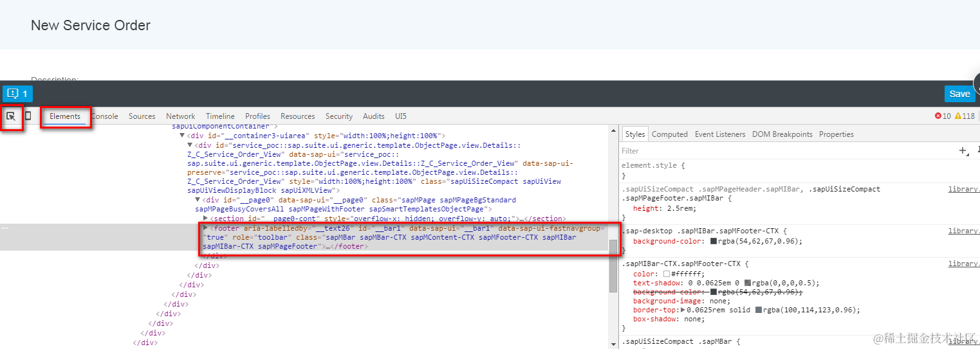The image size is (980, 349).
Task: Open the Profiles tab
Action: [257, 116]
